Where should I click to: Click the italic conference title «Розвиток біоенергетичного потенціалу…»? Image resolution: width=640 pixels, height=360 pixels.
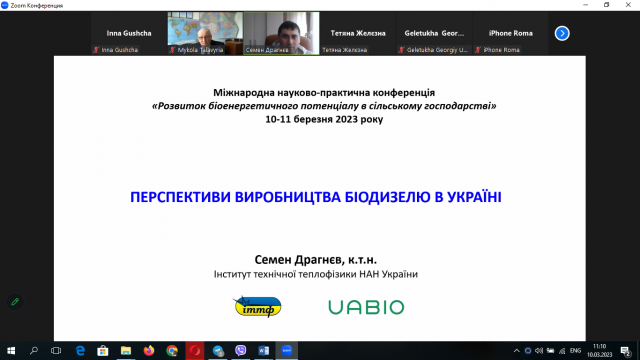pos(324,106)
